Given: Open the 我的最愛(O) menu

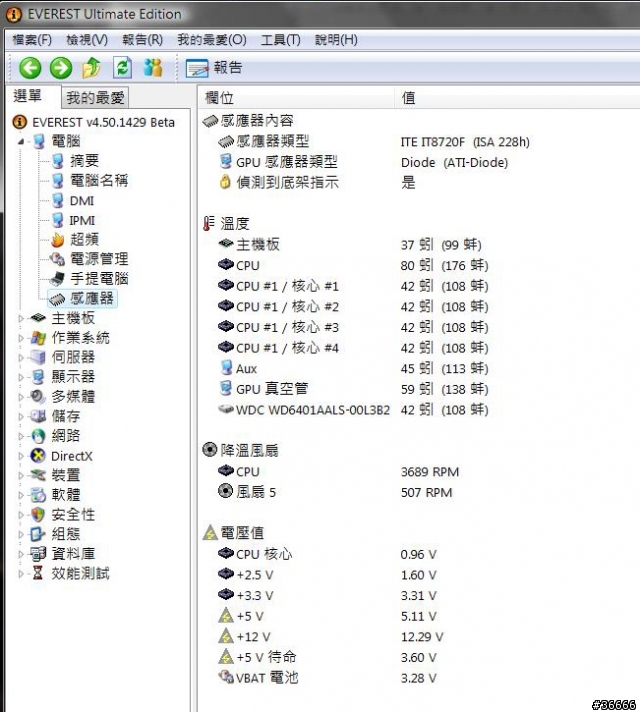Looking at the screenshot, I should click(212, 40).
